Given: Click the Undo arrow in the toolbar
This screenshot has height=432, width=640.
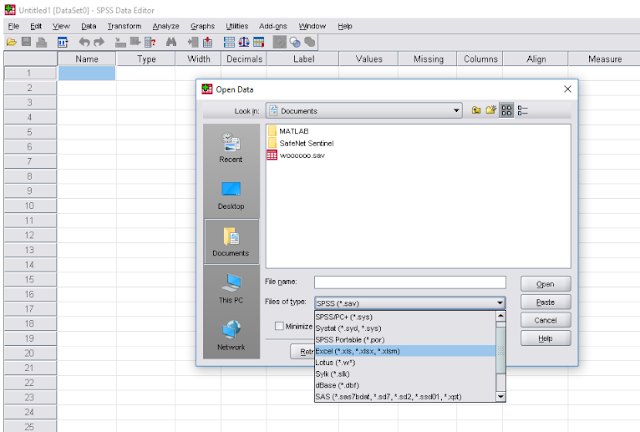Looking at the screenshot, I should [x=84, y=42].
